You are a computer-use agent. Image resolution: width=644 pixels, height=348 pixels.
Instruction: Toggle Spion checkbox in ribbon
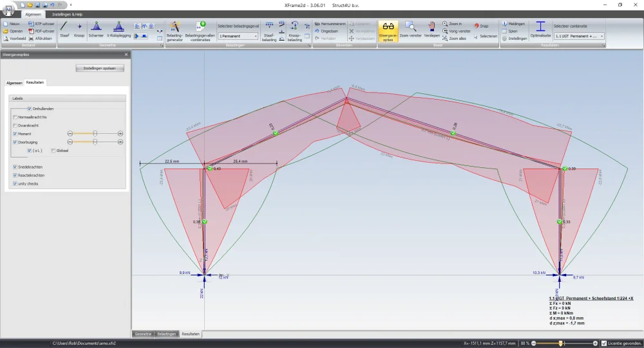504,31
